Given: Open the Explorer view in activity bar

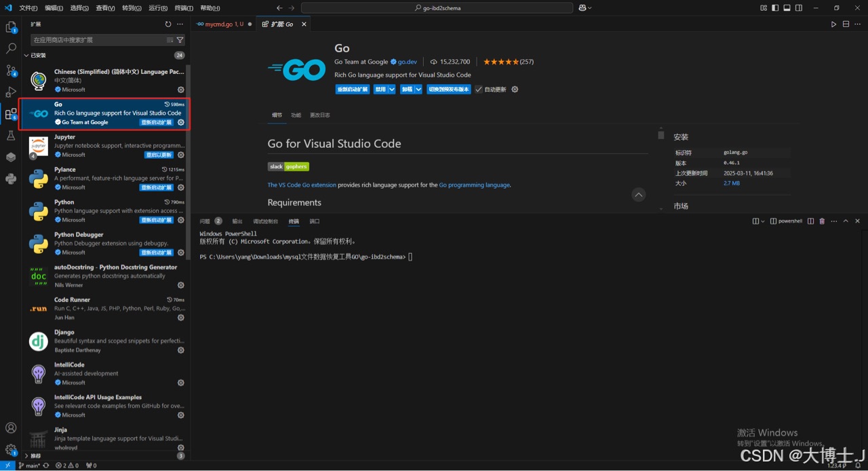Looking at the screenshot, I should [11, 27].
